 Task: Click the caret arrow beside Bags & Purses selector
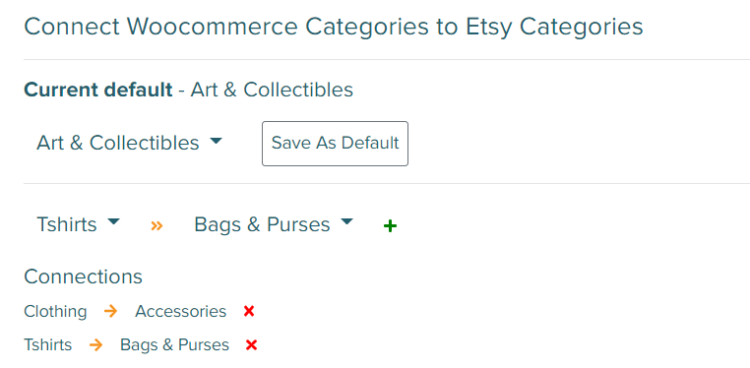click(347, 222)
